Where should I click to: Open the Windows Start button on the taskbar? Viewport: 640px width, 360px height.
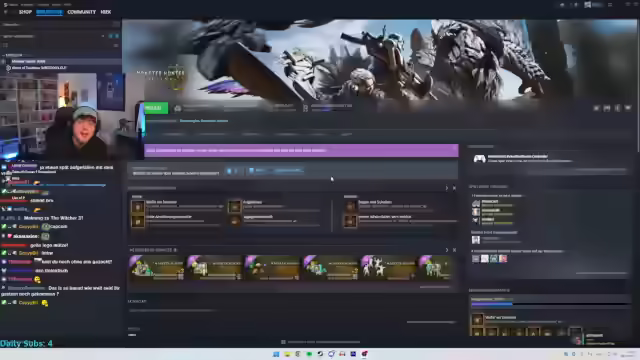click(276, 354)
